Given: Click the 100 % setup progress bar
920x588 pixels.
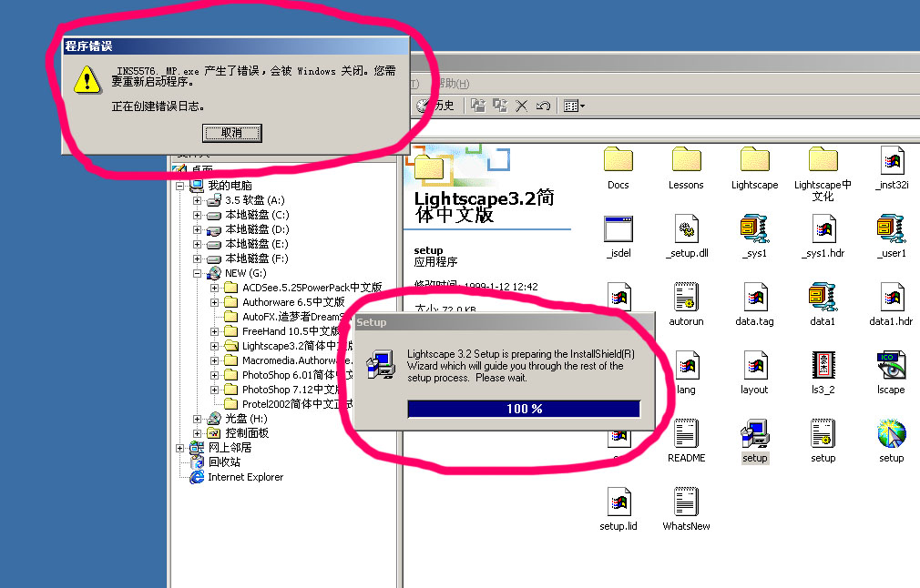Looking at the screenshot, I should 524,409.
